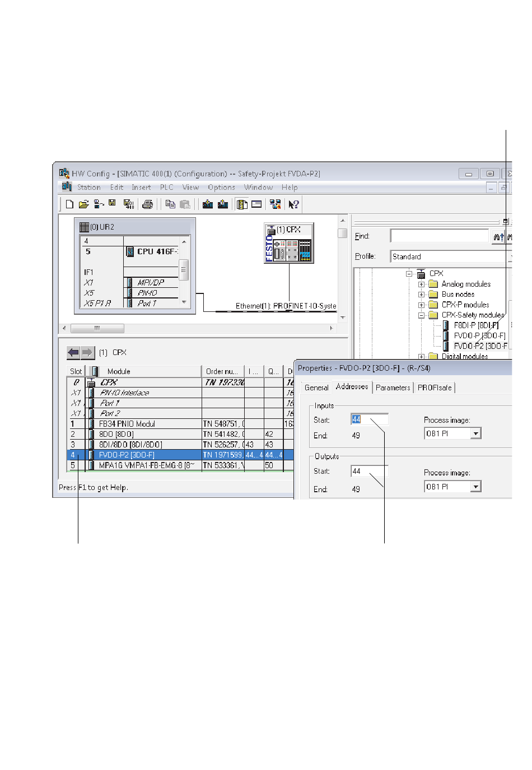Select F8DI-P [8DI-F] in the catalog
Screen dimensions: 532x770
coord(476,325)
